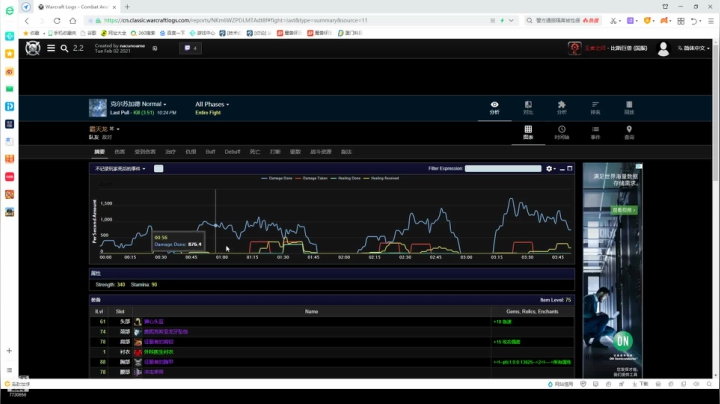Open the events filter dropdown above the graph
Viewport: 720px width, 404px height.
(120, 169)
